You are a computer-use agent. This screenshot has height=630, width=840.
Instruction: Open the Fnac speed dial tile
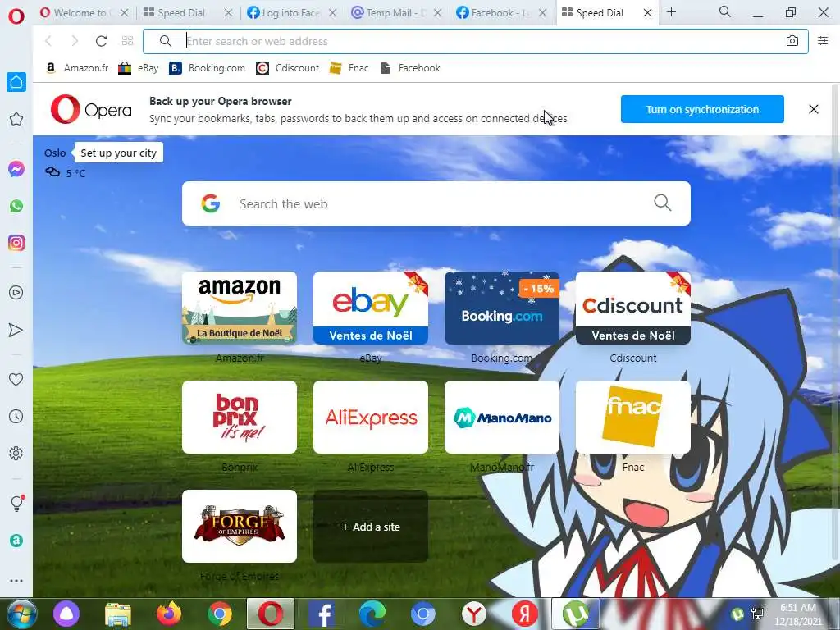[x=633, y=418]
